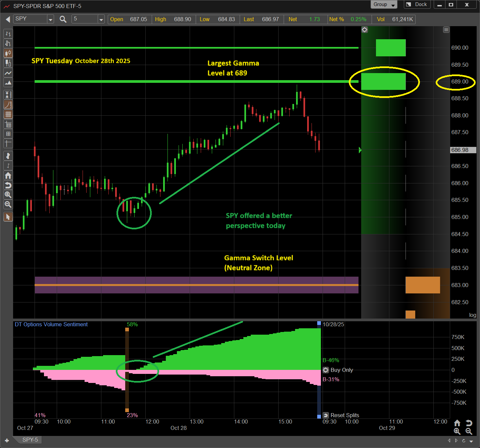Image resolution: width=480 pixels, height=448 pixels.
Task: Click the symbol search magnifier icon
Action: click(x=63, y=19)
